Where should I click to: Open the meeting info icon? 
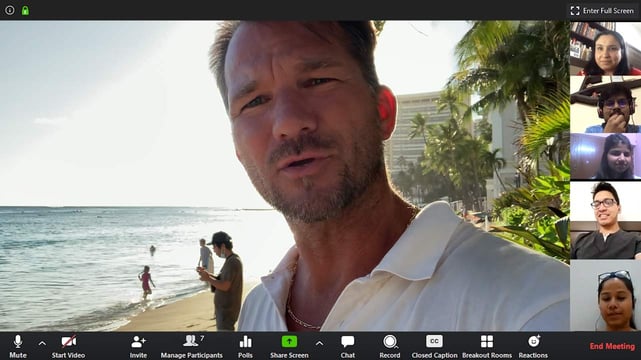click(10, 10)
